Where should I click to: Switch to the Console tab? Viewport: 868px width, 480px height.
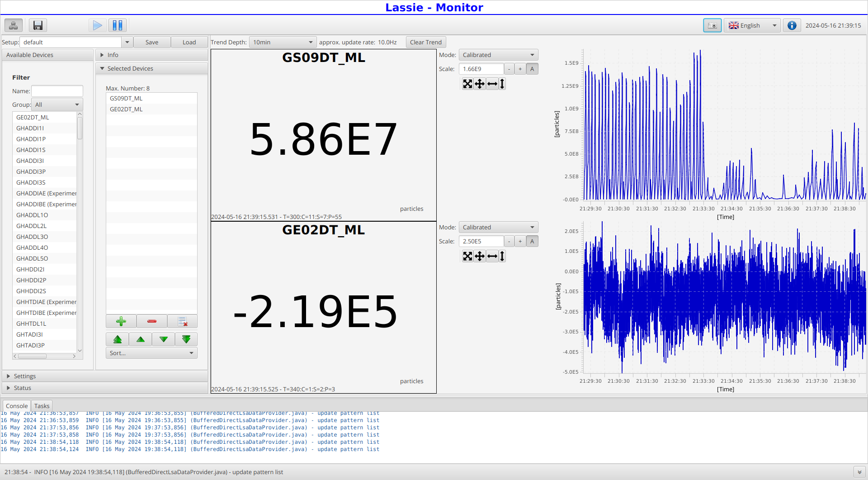(17, 406)
